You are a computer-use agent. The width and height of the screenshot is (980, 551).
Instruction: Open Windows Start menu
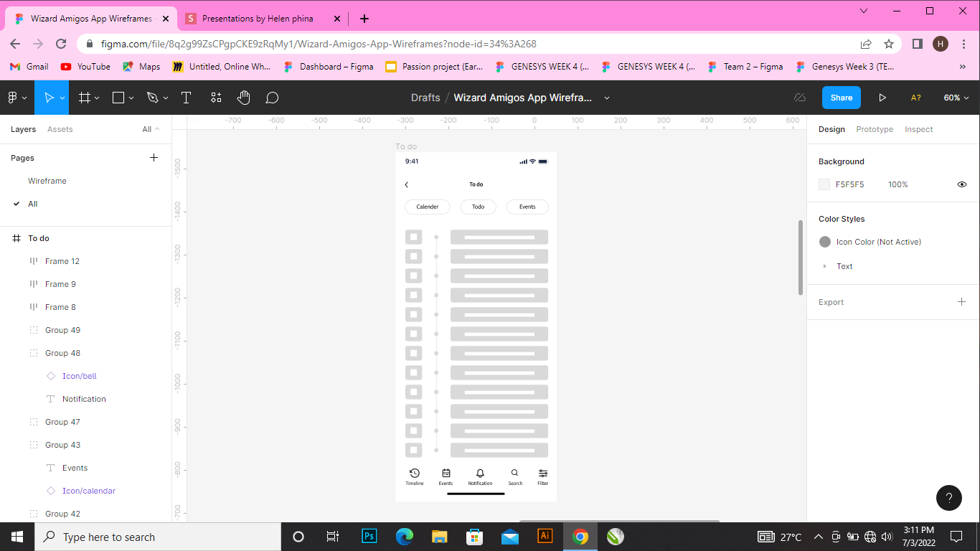[x=17, y=537]
